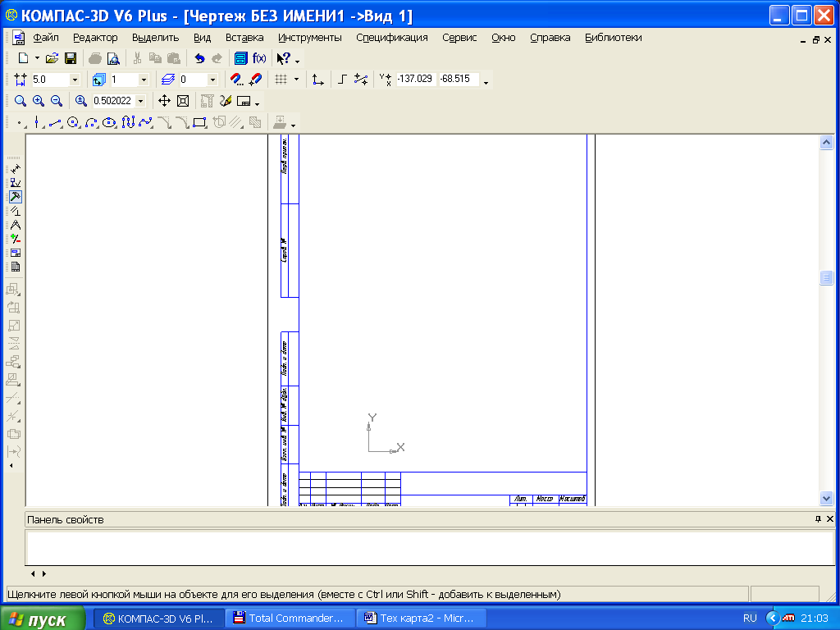The width and height of the screenshot is (840, 630).
Task: Zoom out with the minus magnifier icon
Action: [x=57, y=101]
